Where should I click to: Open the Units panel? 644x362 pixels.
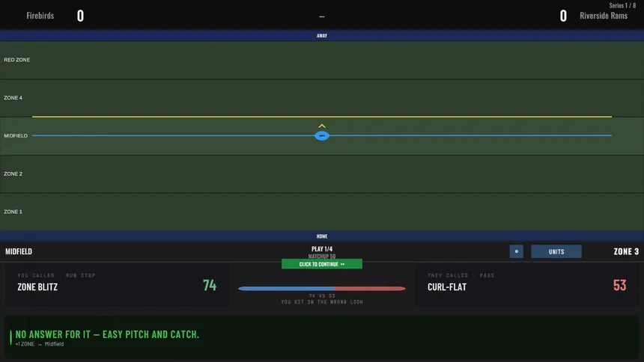coord(556,251)
